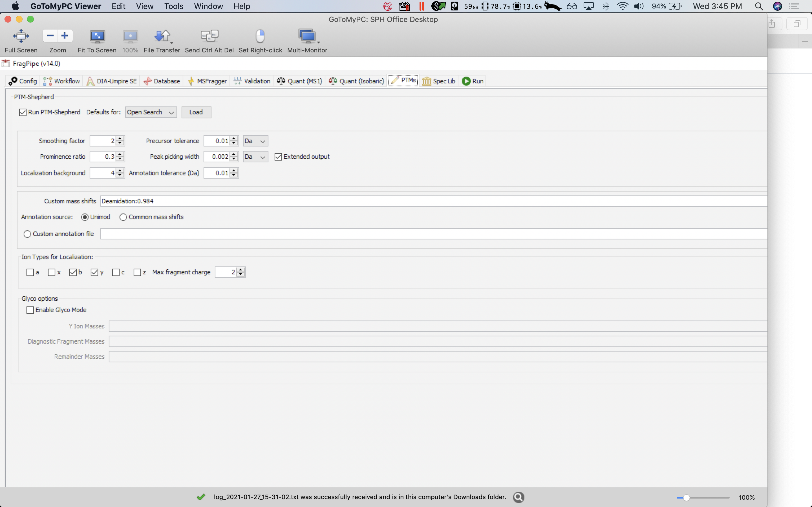
Task: Open the Defaults for Open Search dropdown
Action: click(x=151, y=112)
